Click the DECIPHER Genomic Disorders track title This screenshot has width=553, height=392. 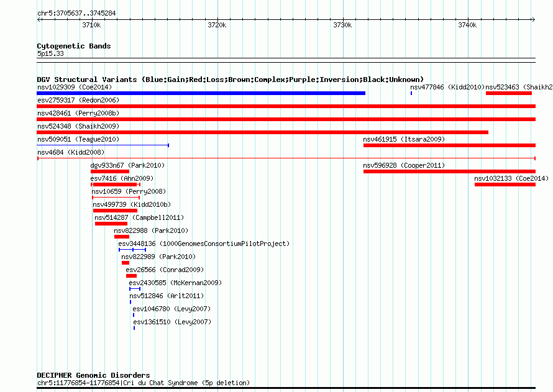(93, 375)
